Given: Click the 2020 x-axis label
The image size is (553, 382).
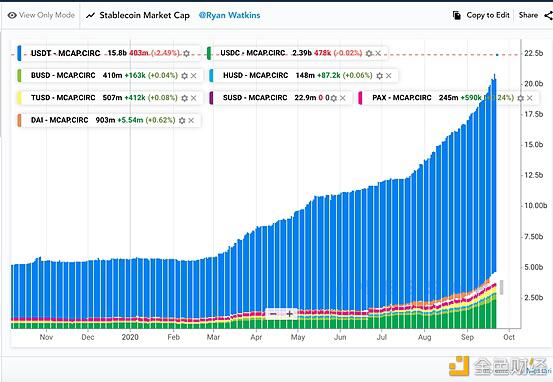Looking at the screenshot, I should click(x=130, y=337).
